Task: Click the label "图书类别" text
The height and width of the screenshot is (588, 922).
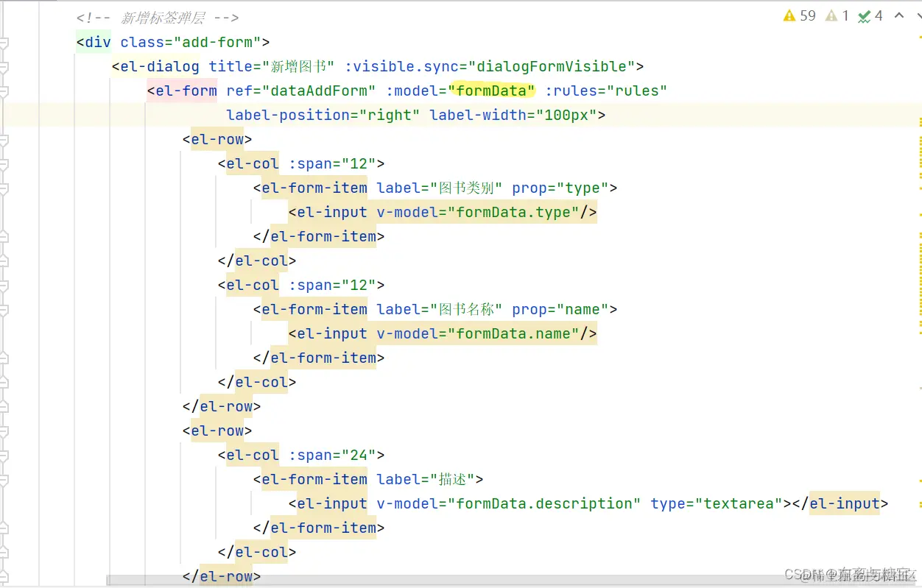Action: click(466, 188)
